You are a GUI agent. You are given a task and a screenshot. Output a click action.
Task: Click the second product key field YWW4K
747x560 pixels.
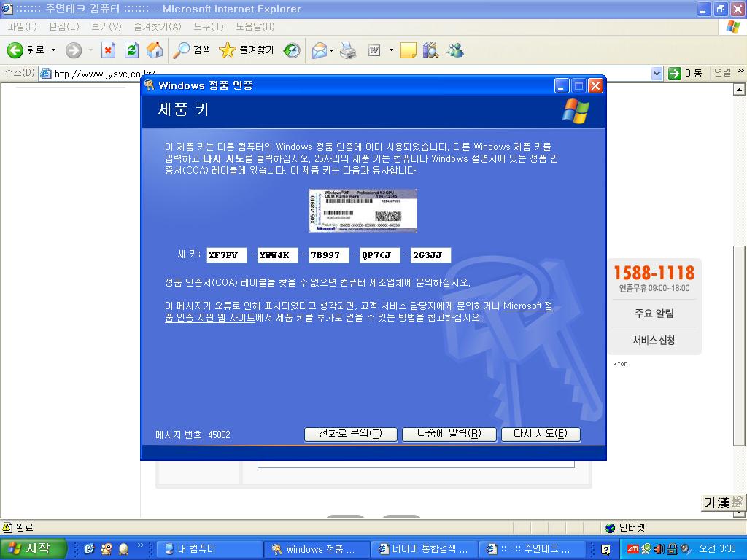278,255
